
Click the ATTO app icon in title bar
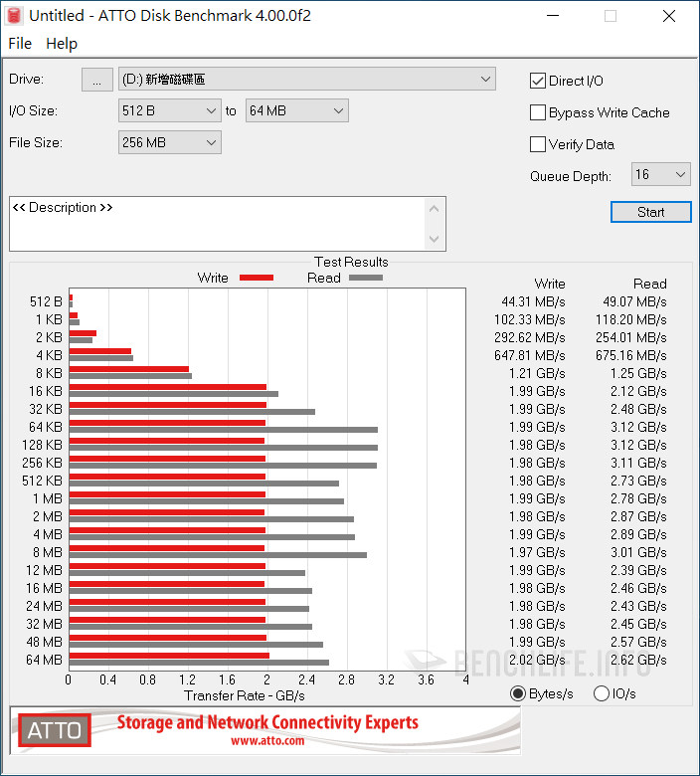[x=15, y=16]
